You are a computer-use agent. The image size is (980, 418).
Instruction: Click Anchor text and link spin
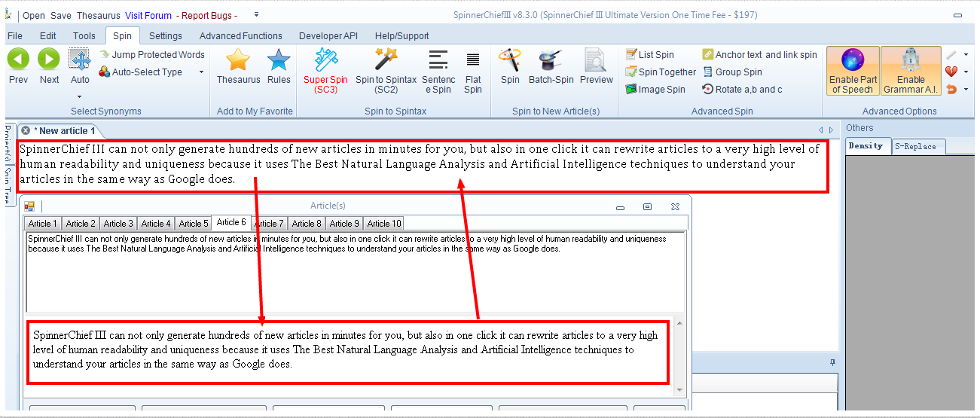(759, 54)
